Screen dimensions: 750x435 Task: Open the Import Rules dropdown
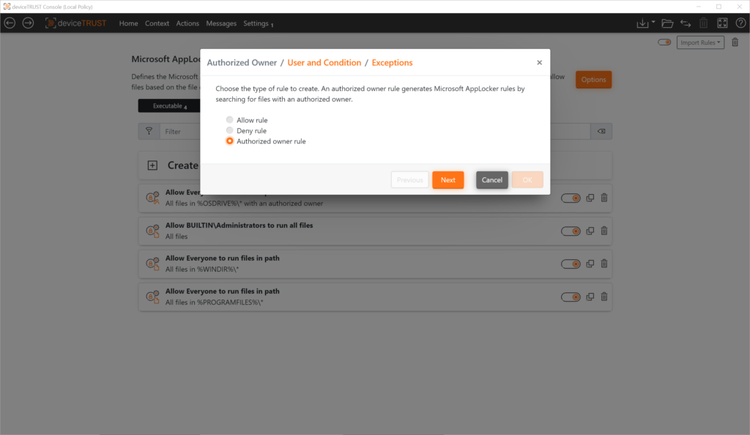700,43
